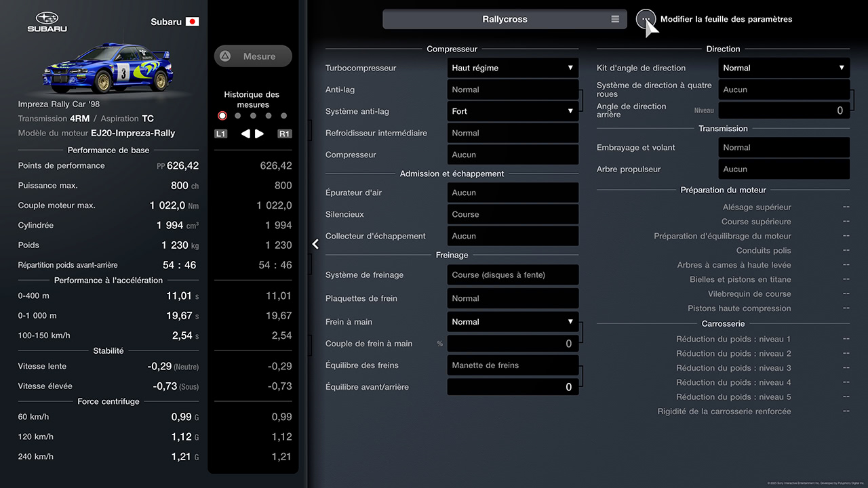Open the Turbocompresseur dropdown
Image resolution: width=868 pixels, height=488 pixels.
(513, 68)
